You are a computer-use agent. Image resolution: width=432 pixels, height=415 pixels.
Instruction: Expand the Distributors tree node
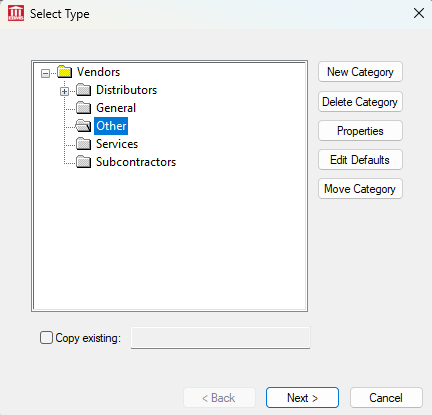point(65,91)
